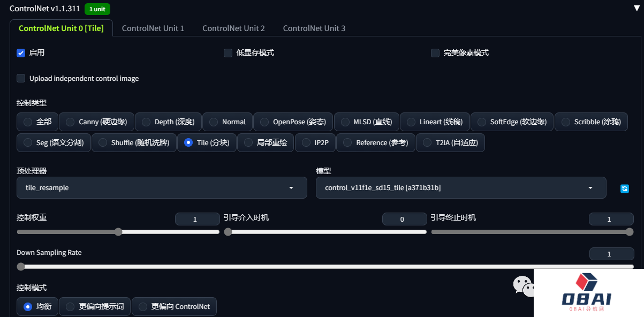The height and width of the screenshot is (317, 644).
Task: Select the Canny (硬边缘) control type
Action: pos(96,122)
